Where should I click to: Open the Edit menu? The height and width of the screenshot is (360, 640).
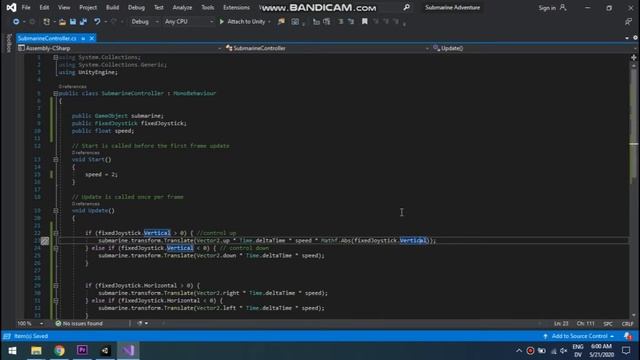pos(44,7)
